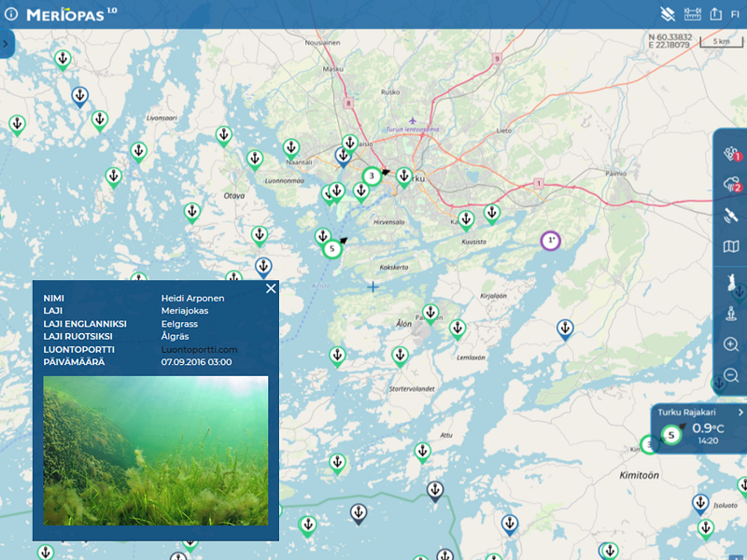
Task: Zoom in using the magnifier plus
Action: click(x=731, y=344)
